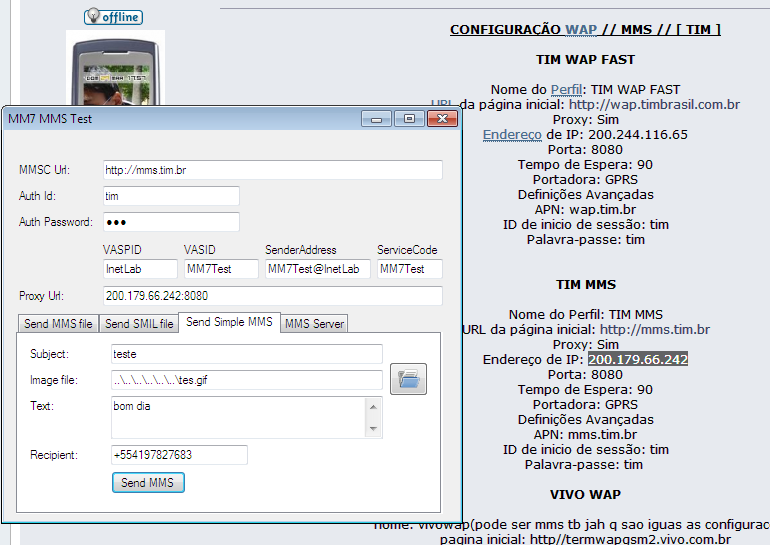Open the MMS Server tab

314,324
